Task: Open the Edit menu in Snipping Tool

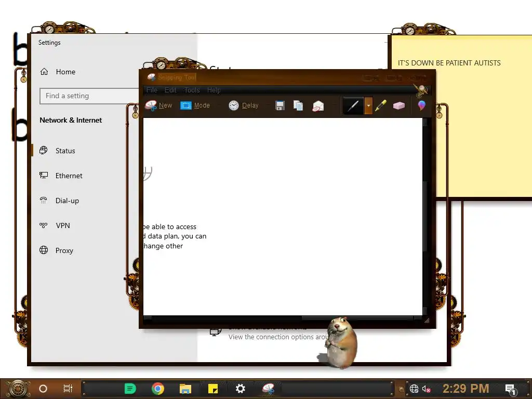Action: point(170,90)
